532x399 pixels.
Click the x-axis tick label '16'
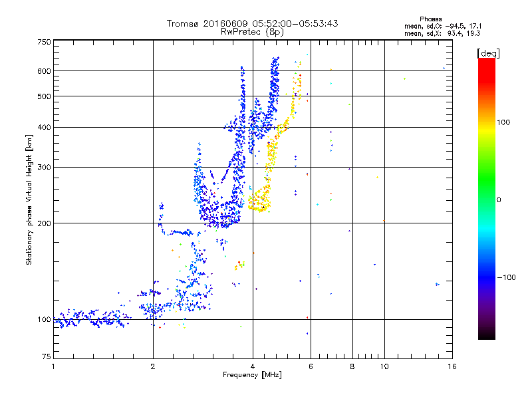click(x=452, y=366)
